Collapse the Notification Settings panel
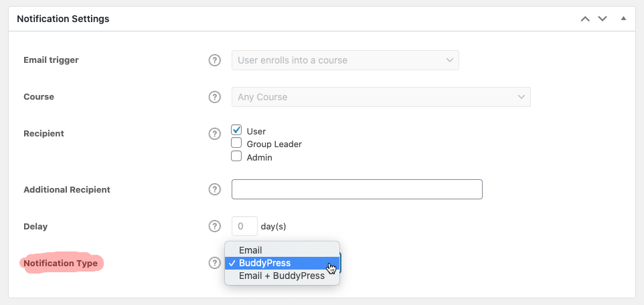 (623, 19)
